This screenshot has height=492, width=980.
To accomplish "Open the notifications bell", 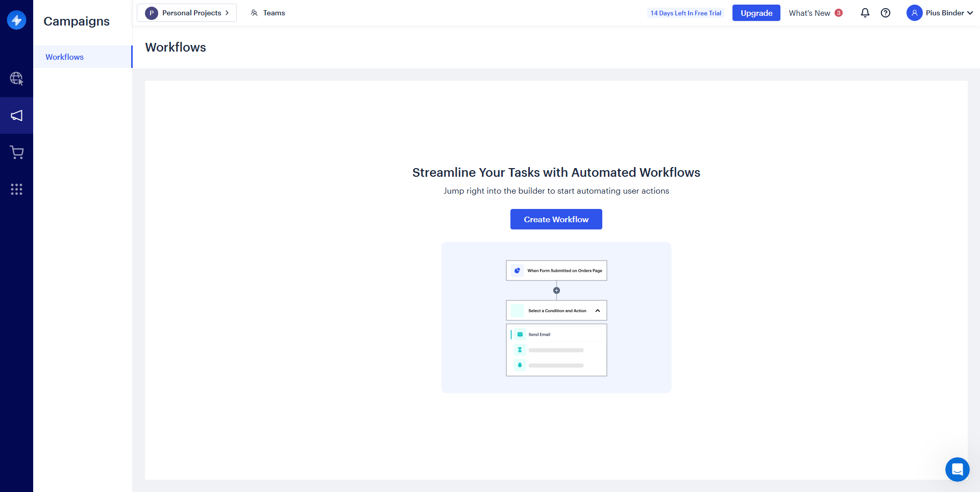I will [865, 13].
